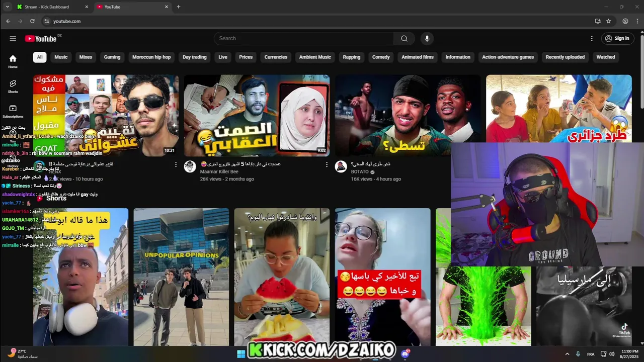Select the Ambient Music chip
644x362 pixels.
point(315,57)
